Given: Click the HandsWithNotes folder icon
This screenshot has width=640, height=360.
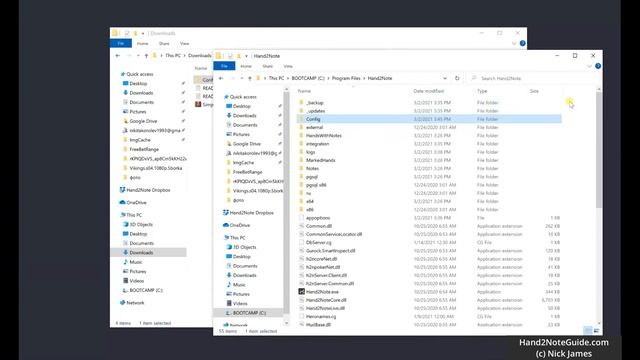Looking at the screenshot, I should 301,136.
